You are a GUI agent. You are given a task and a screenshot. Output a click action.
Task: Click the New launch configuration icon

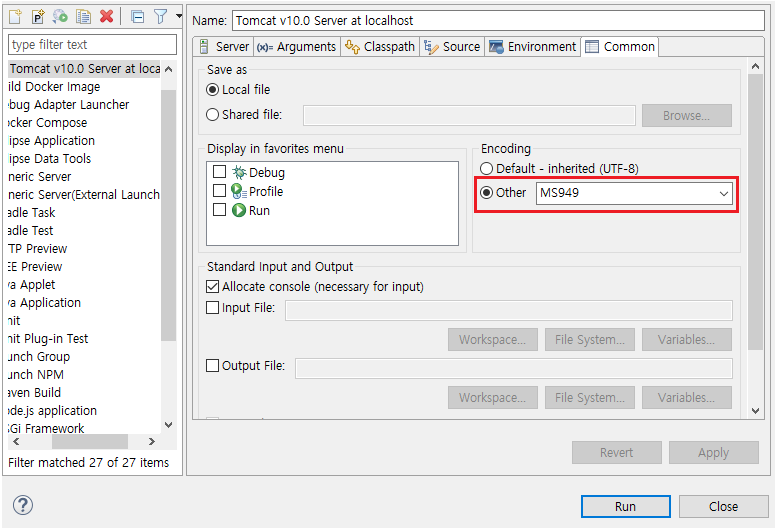(15, 17)
